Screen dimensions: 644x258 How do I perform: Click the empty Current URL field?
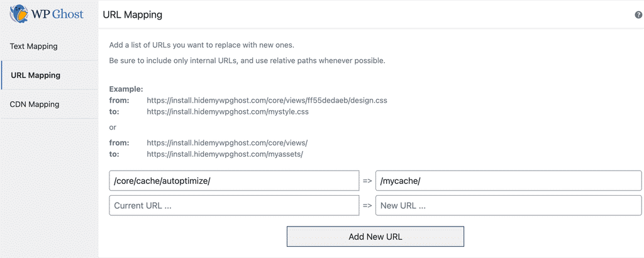[x=234, y=206]
